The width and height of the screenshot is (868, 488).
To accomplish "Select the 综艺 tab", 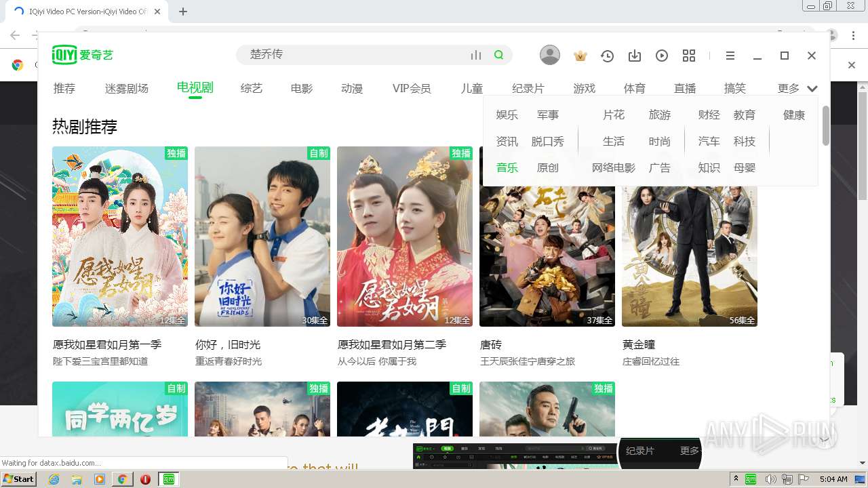I will (252, 88).
